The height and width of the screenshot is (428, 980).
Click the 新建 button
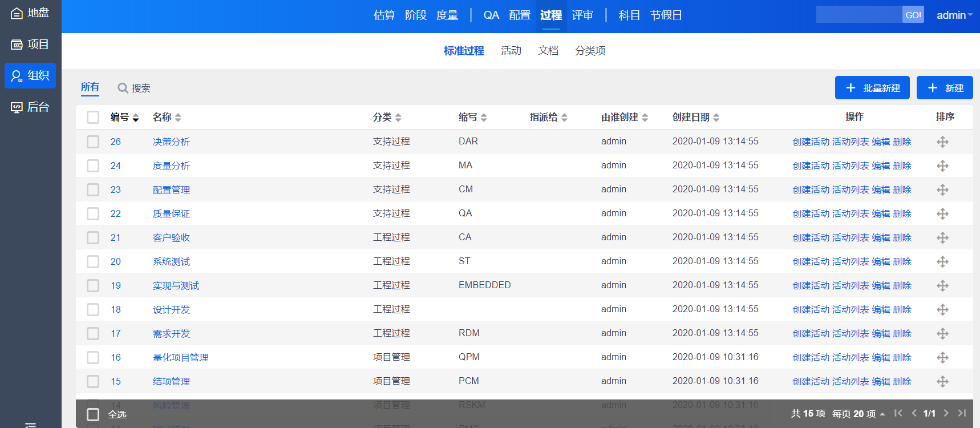[x=945, y=88]
